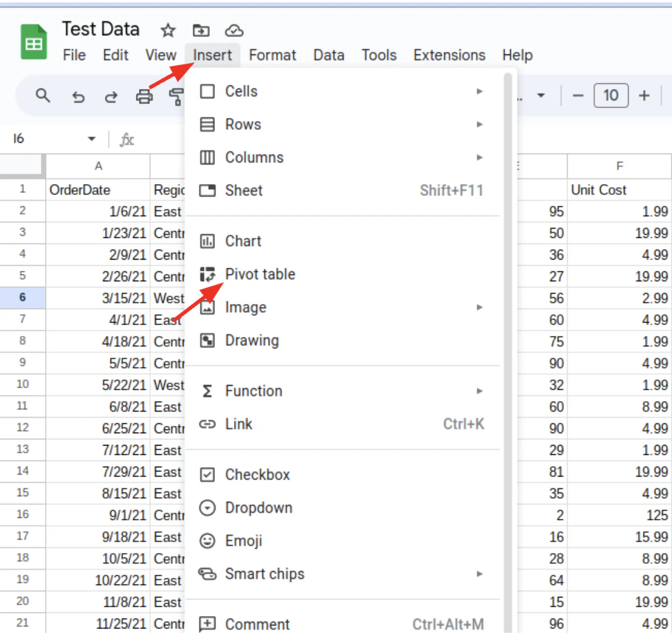Image resolution: width=672 pixels, height=639 pixels.
Task: Click the Sheet icon in Insert menu
Action: tap(208, 190)
